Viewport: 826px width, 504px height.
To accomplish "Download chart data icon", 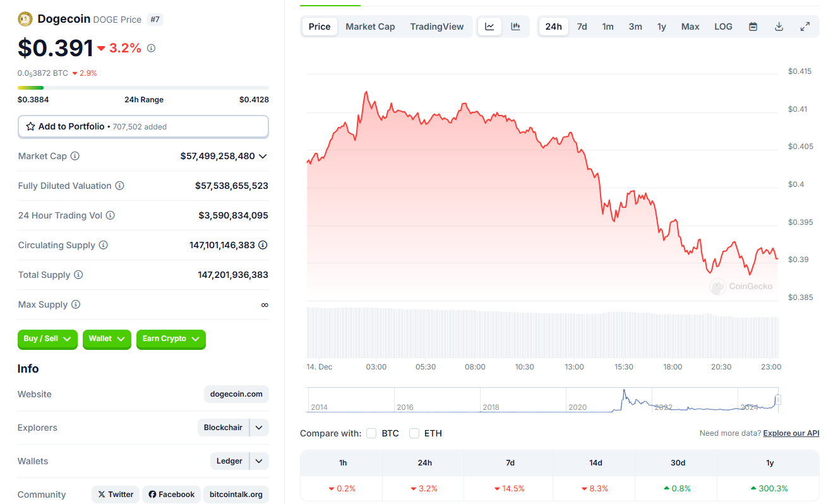I will [779, 27].
